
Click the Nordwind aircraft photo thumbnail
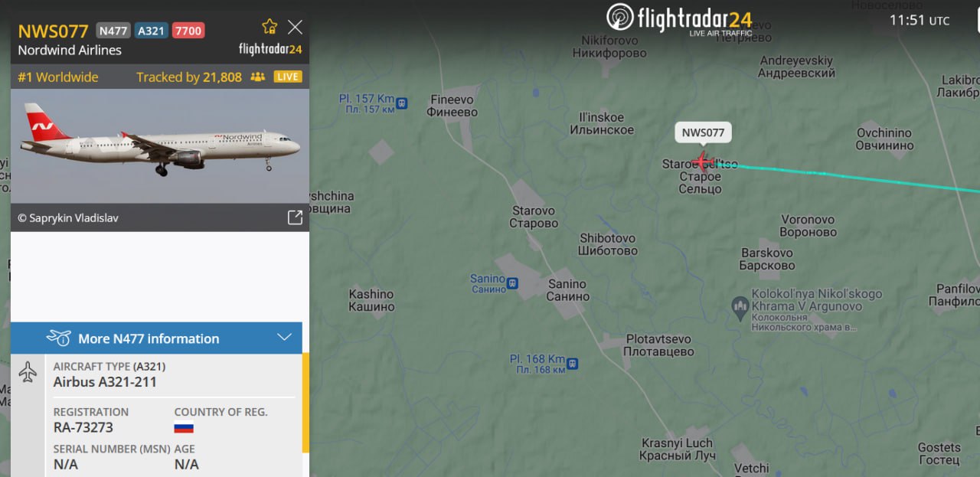[x=160, y=145]
